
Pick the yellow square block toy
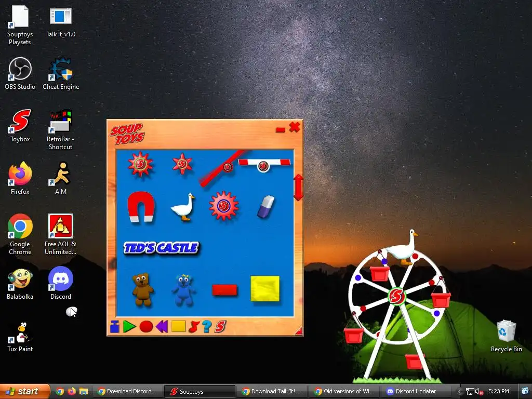point(265,288)
